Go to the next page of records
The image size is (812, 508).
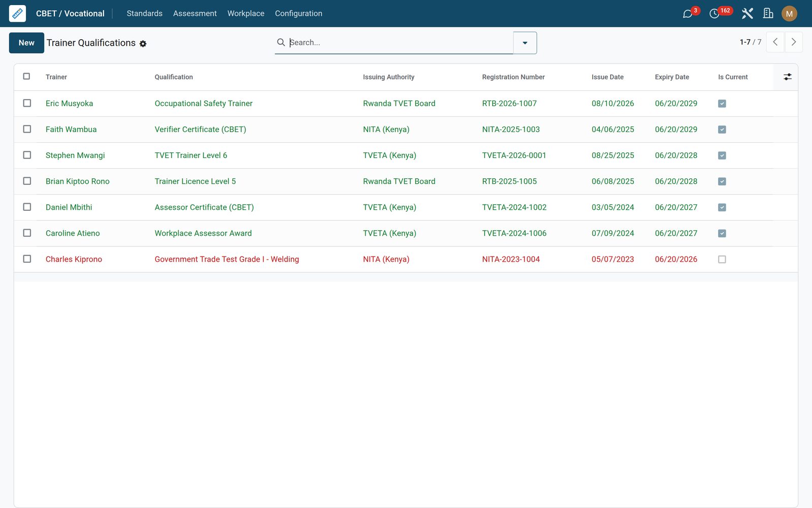[794, 42]
